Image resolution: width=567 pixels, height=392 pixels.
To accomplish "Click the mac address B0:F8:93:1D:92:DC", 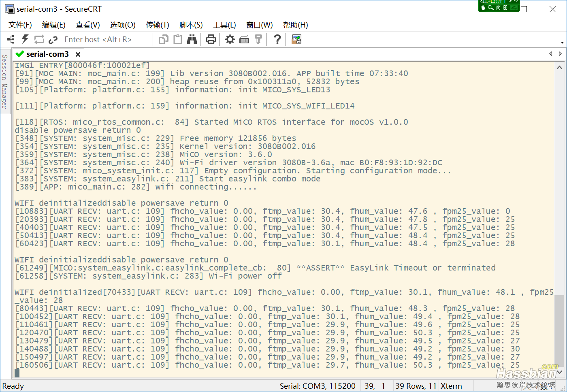I will click(x=401, y=162).
